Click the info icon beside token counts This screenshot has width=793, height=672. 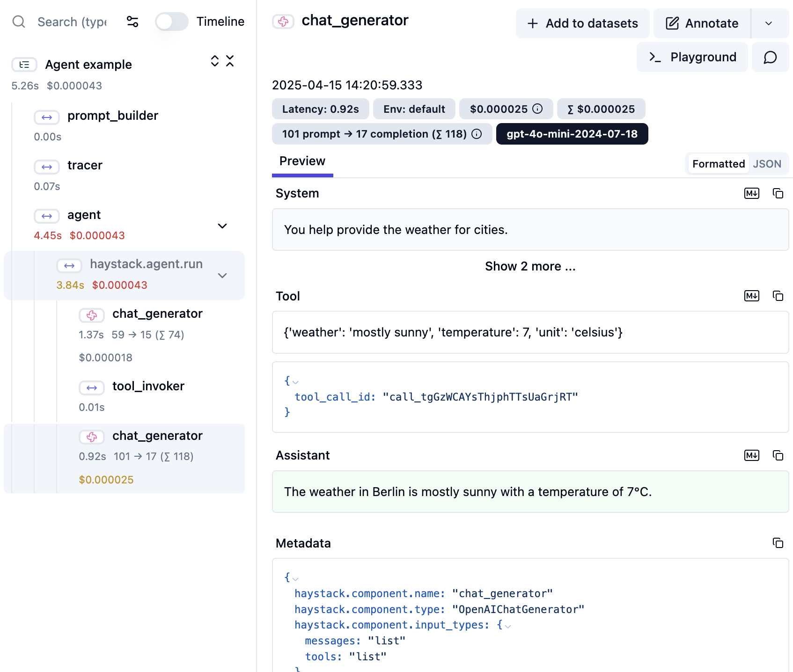pyautogui.click(x=477, y=134)
